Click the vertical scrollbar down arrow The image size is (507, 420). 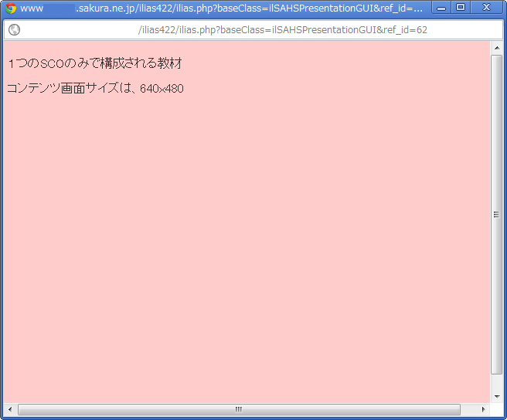point(496,395)
